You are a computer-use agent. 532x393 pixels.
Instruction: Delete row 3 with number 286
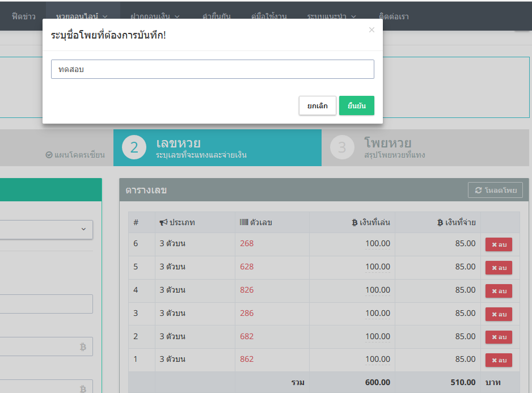tap(499, 314)
